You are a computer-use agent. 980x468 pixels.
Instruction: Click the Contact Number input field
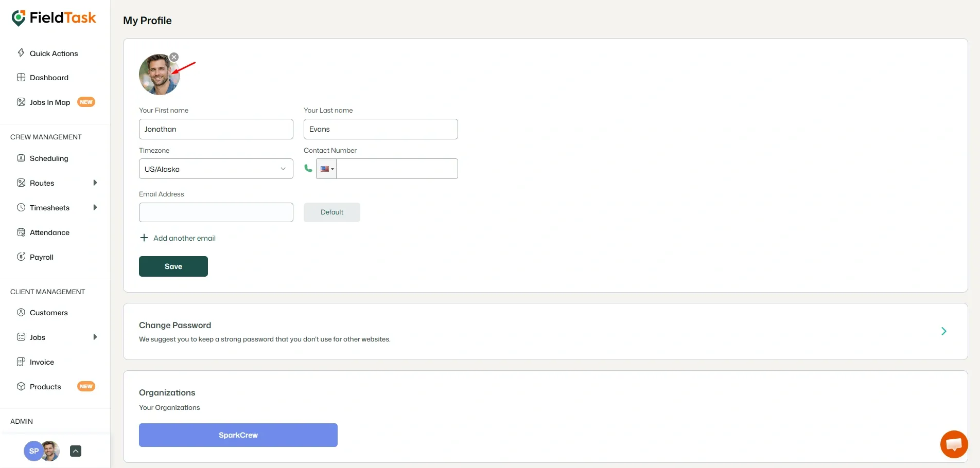tap(397, 169)
